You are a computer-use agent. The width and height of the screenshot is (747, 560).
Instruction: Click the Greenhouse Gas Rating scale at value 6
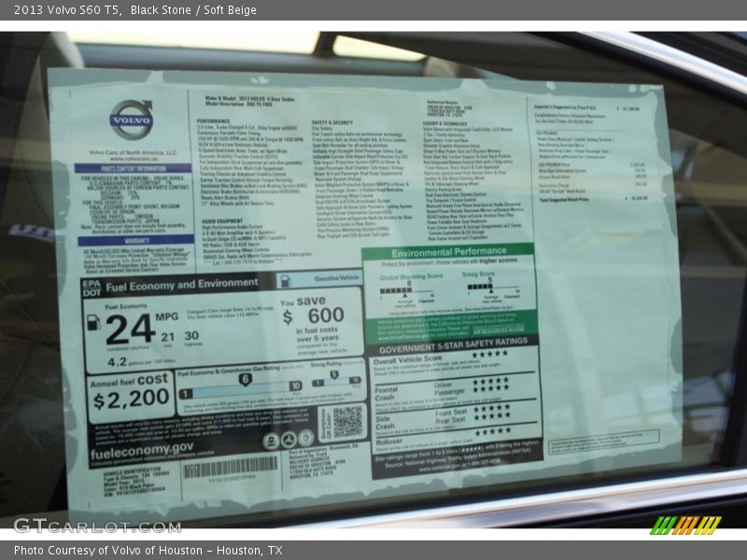click(245, 378)
